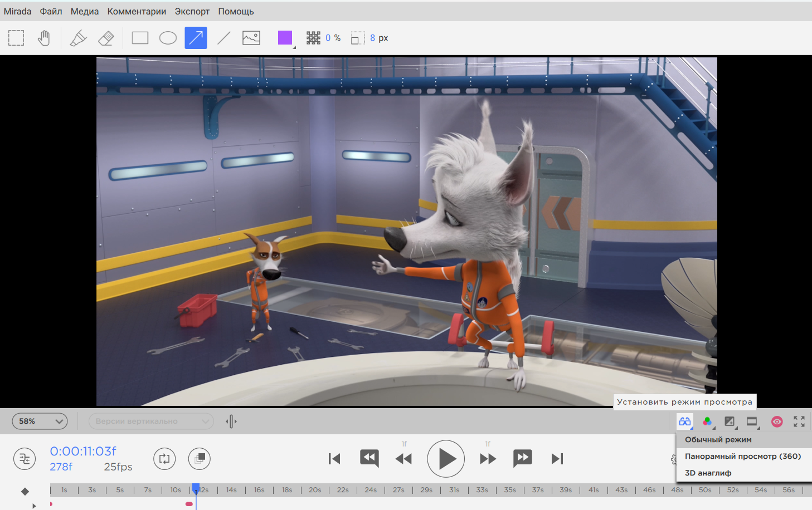Open the Экспорт menu
Screen dimensions: 812x510
[192, 11]
